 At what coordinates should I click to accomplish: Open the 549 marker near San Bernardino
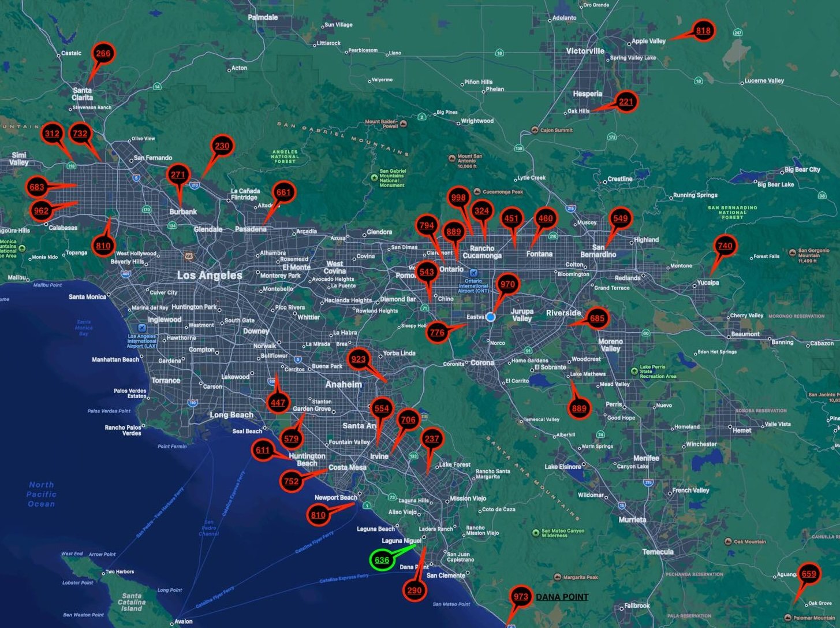(x=620, y=218)
